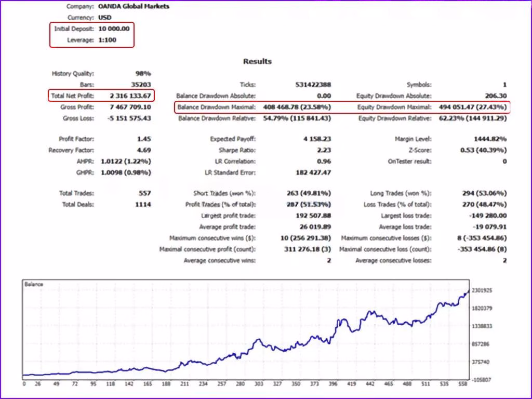Select the Initial Deposit value 10 000.00
The width and height of the screenshot is (532, 399).
click(114, 29)
